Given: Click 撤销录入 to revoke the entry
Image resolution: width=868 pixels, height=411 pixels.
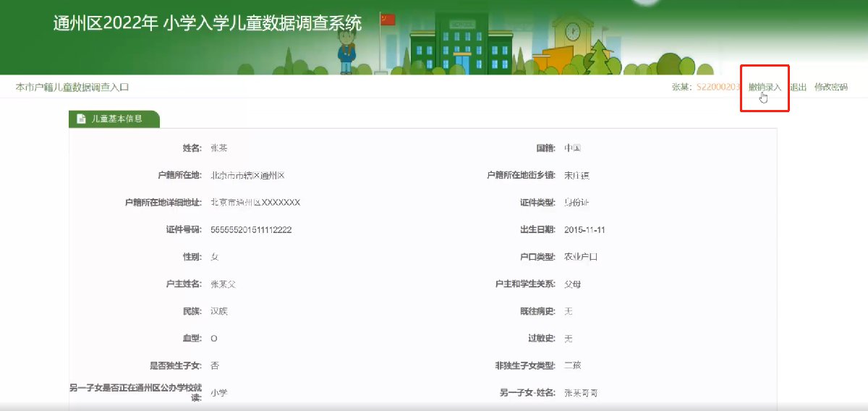Looking at the screenshot, I should (765, 87).
